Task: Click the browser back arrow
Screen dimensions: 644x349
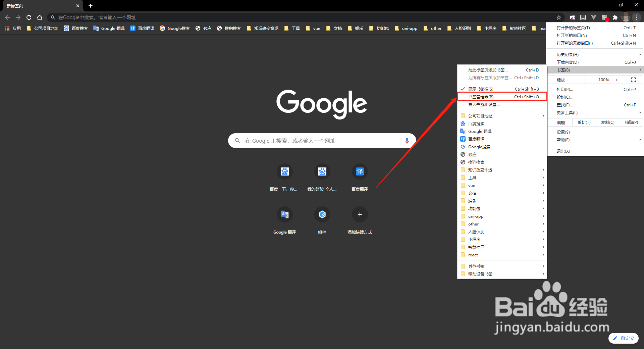Action: click(x=7, y=17)
